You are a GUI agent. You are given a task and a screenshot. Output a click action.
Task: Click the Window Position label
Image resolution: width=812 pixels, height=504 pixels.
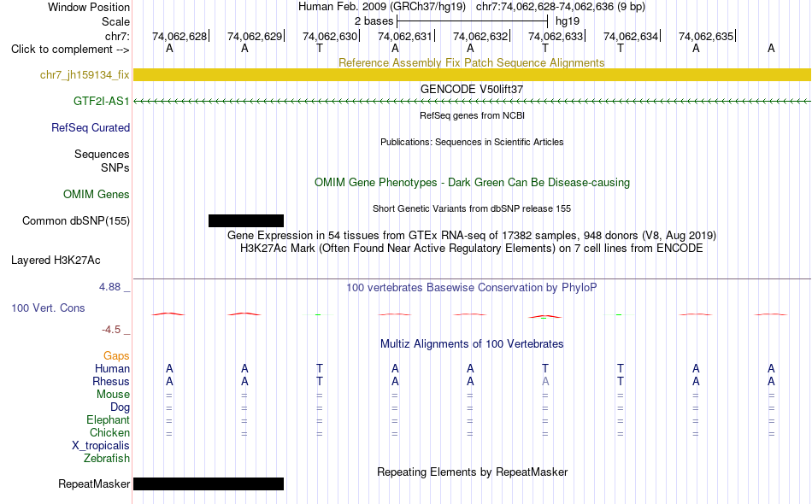[x=89, y=7]
